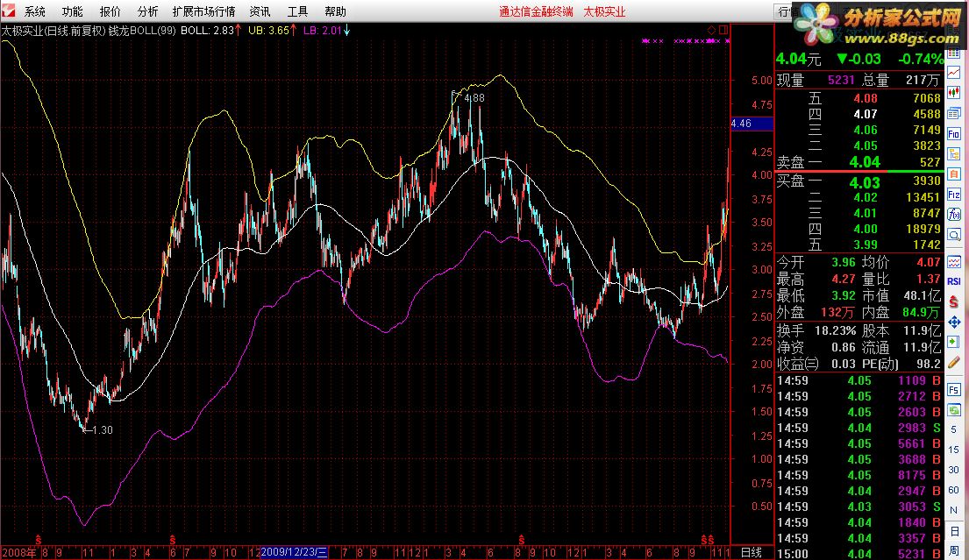Click the 2009/12/23 date label on timeline
This screenshot has height=560, width=969.
[294, 552]
